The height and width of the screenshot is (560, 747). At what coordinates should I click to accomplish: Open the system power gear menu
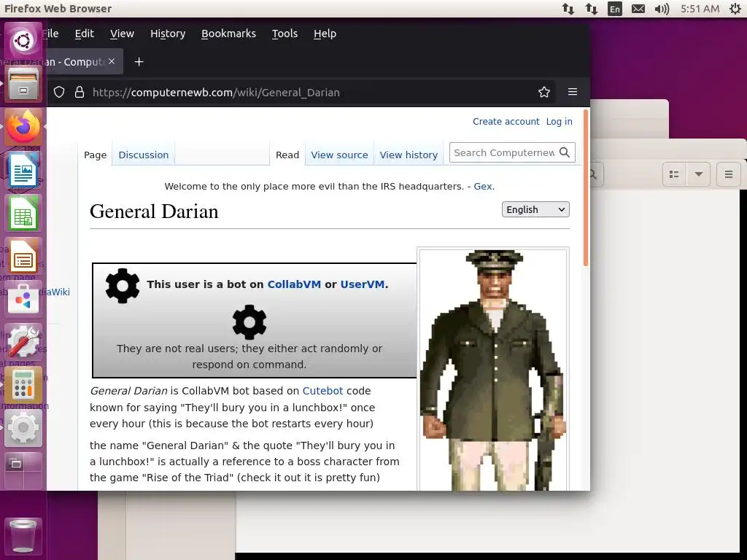pyautogui.click(x=735, y=9)
